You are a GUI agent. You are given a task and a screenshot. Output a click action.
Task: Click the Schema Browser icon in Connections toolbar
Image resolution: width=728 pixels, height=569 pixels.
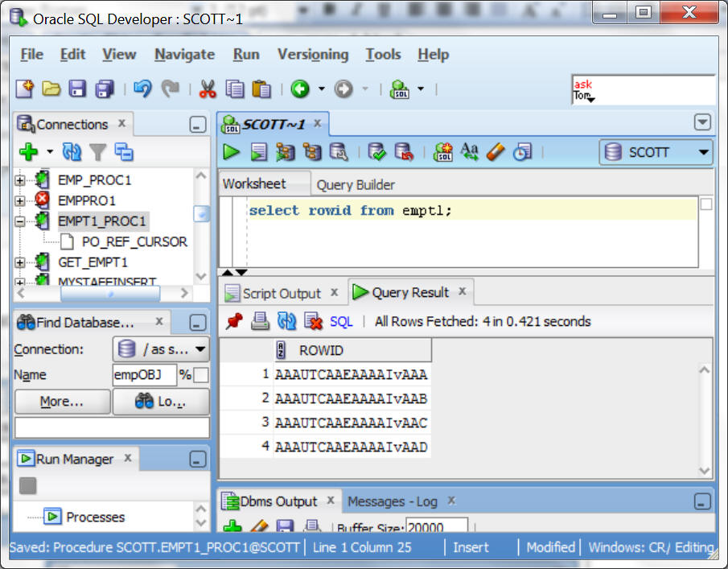124,152
